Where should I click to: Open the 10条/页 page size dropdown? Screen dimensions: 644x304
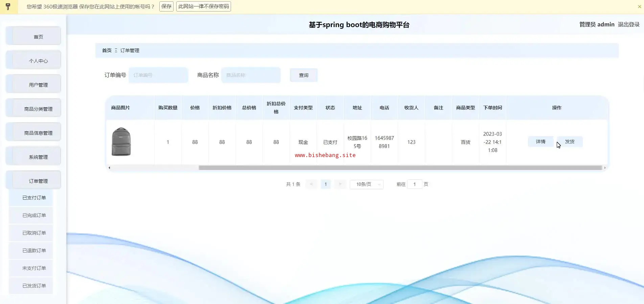point(366,184)
